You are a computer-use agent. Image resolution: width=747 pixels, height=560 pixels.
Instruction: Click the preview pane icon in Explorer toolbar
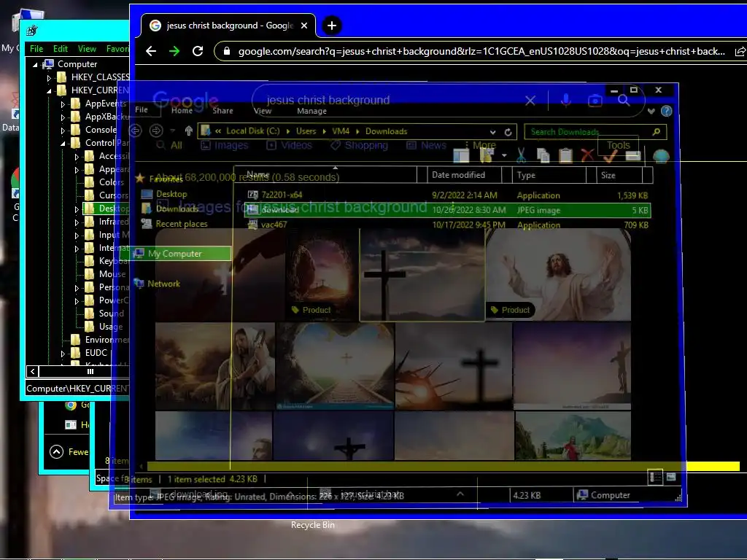click(x=461, y=155)
